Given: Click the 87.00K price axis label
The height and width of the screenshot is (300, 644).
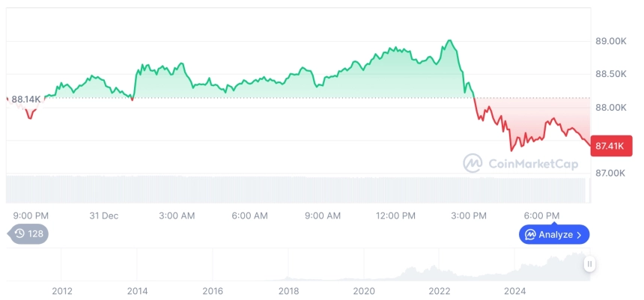Looking at the screenshot, I should [x=612, y=173].
